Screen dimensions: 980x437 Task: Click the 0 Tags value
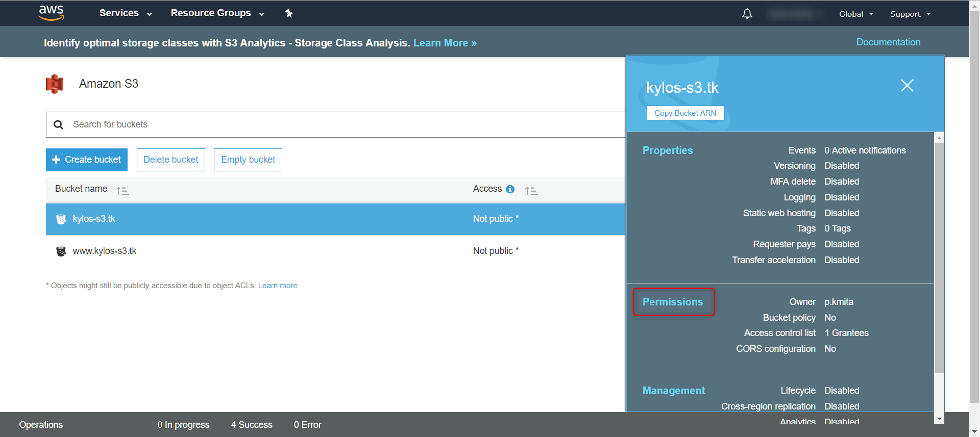point(838,228)
